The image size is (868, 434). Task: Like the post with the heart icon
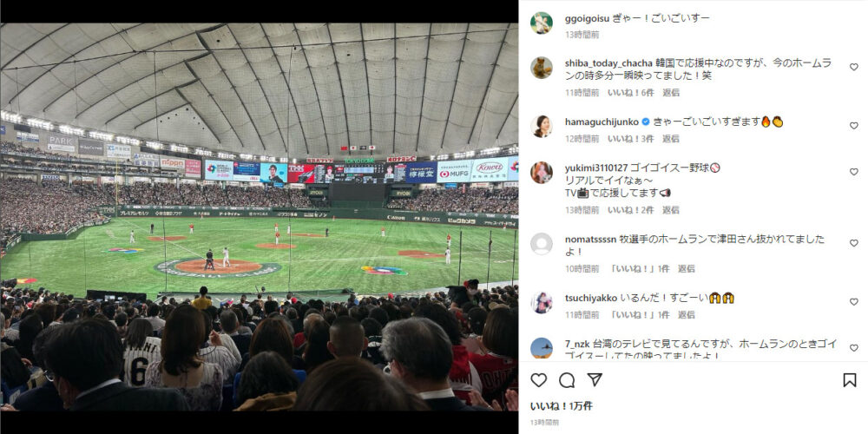(x=539, y=380)
